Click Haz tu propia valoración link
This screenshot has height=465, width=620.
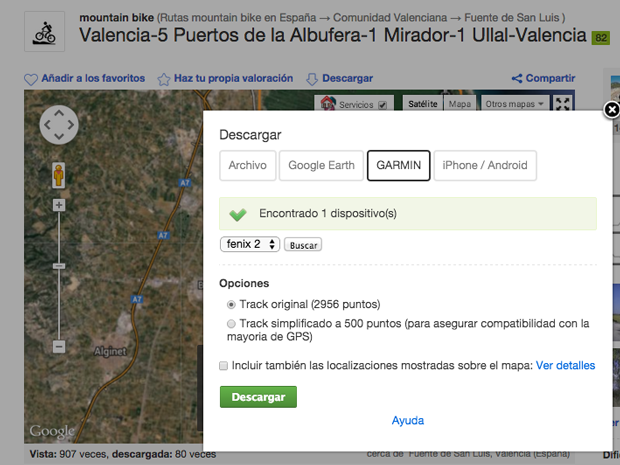click(234, 78)
